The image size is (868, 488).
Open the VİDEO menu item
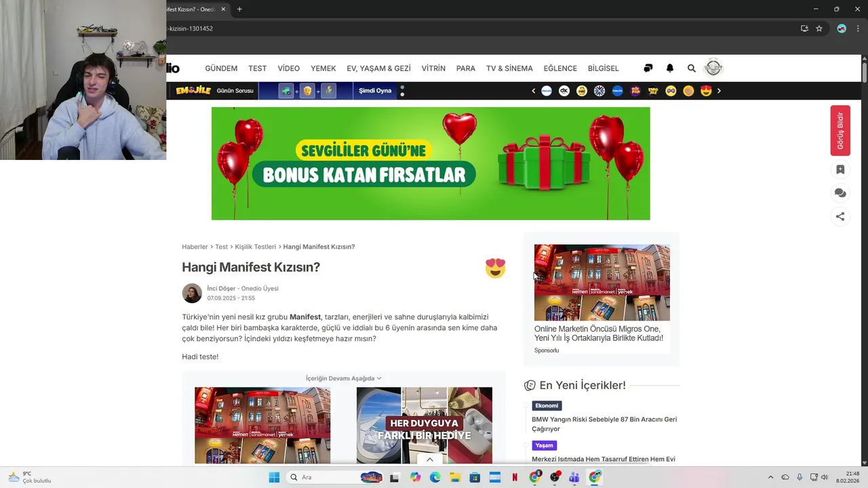click(288, 68)
